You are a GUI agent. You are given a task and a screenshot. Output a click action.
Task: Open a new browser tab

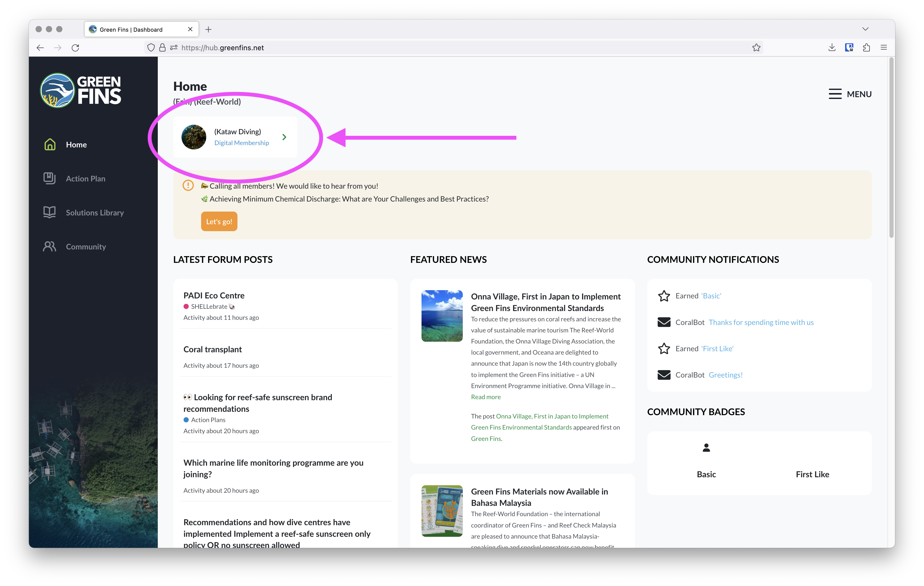tap(208, 30)
